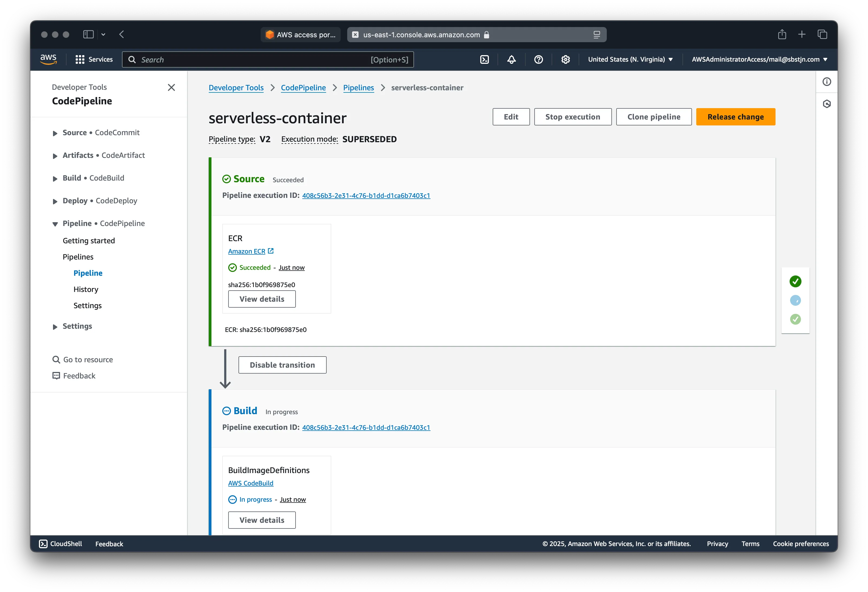Image resolution: width=868 pixels, height=592 pixels.
Task: Open Developer Tools breadcrumb link
Action: point(236,88)
